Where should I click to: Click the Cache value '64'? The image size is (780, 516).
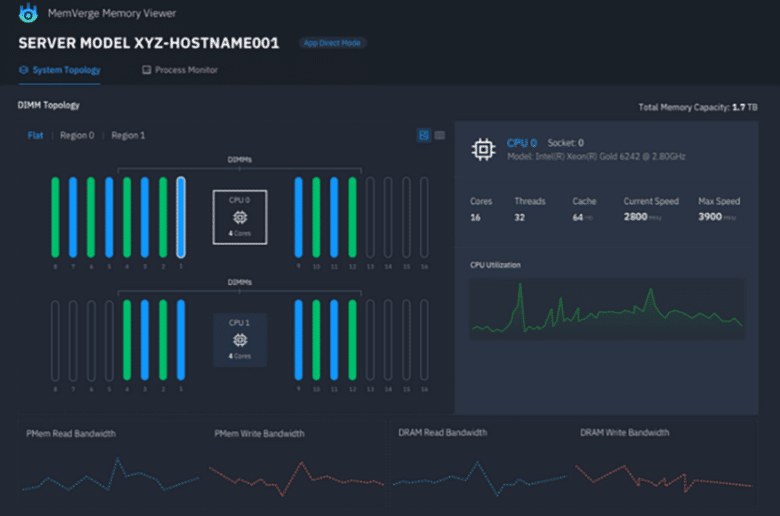click(578, 217)
